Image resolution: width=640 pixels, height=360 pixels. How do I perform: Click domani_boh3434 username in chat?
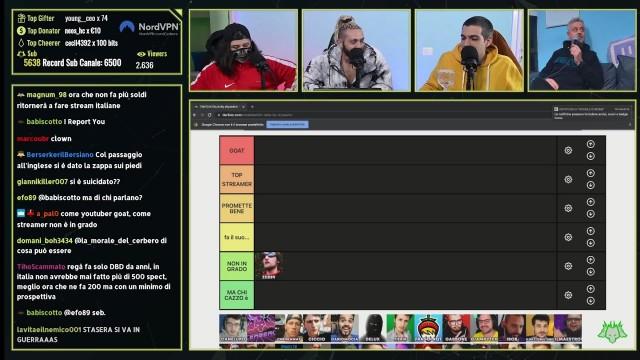44,241
